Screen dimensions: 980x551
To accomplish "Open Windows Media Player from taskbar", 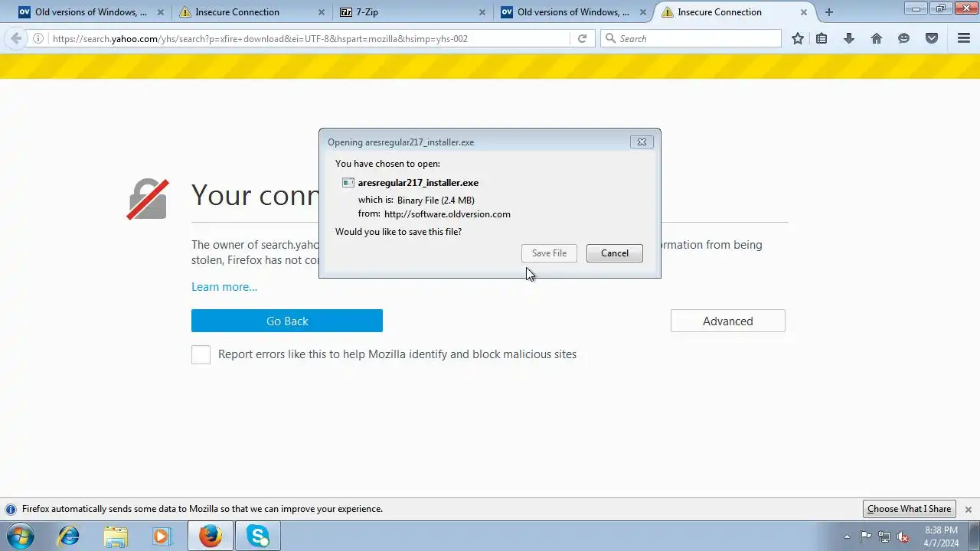I will click(162, 536).
